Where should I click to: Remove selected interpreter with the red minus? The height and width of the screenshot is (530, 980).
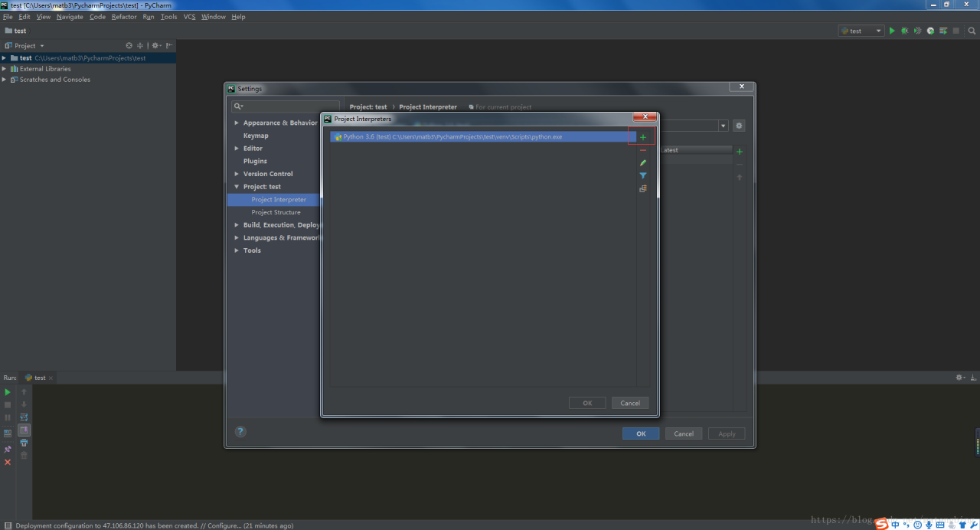point(642,150)
